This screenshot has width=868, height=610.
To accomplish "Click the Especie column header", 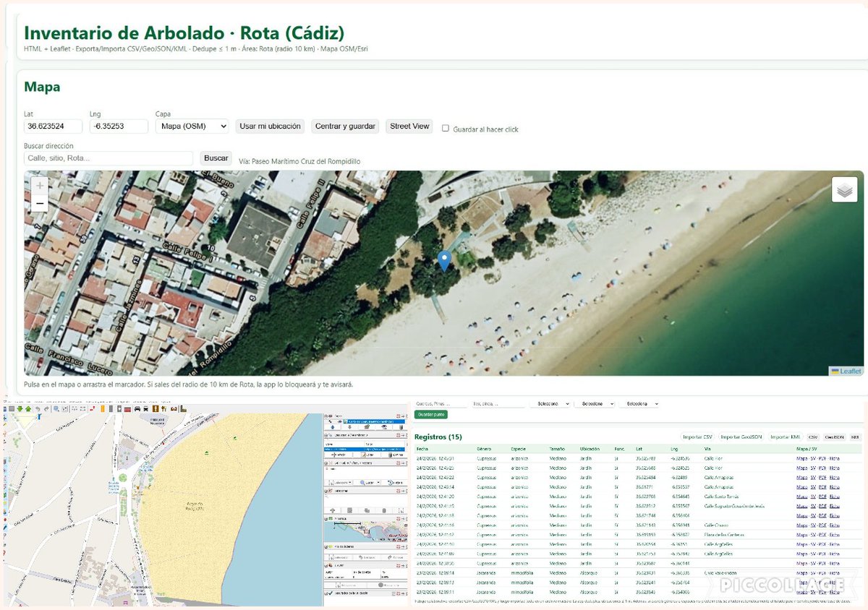I will pyautogui.click(x=519, y=449).
